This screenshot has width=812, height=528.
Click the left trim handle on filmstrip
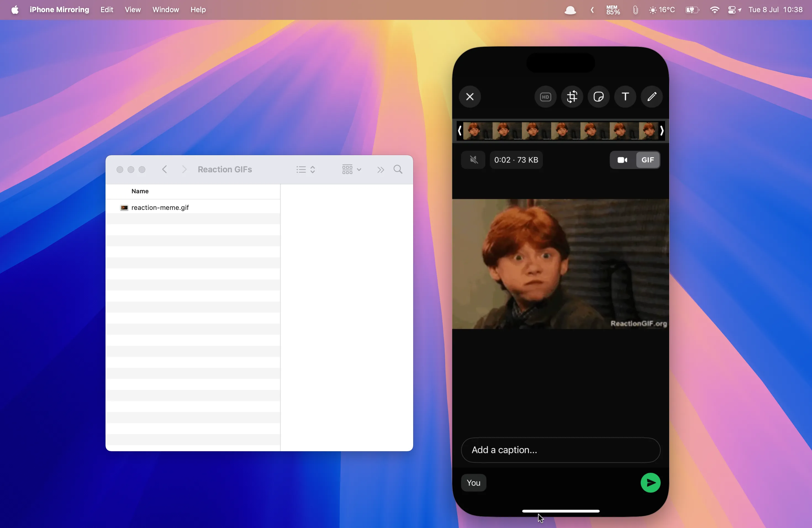(460, 131)
